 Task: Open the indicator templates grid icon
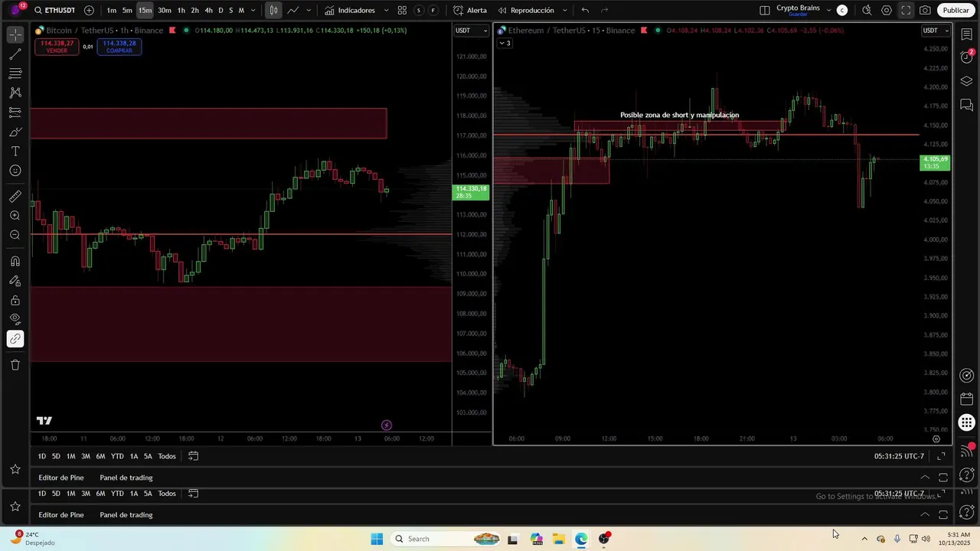click(x=402, y=11)
